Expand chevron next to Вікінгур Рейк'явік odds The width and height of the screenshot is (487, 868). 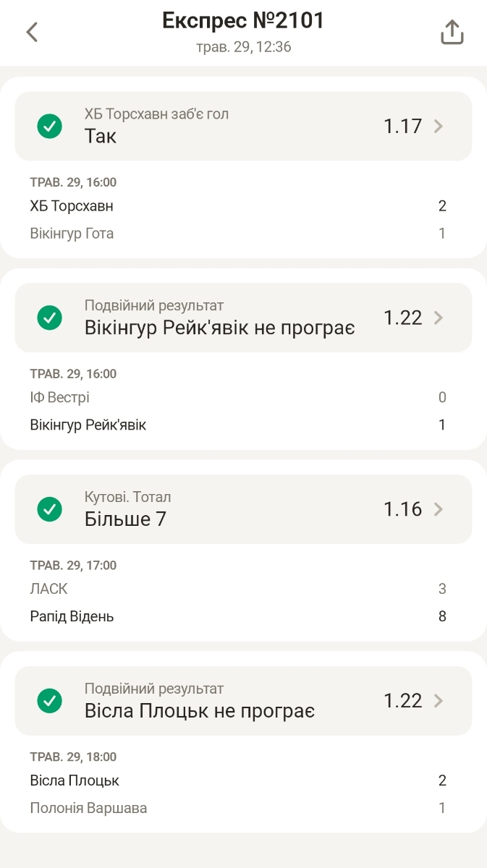(438, 318)
